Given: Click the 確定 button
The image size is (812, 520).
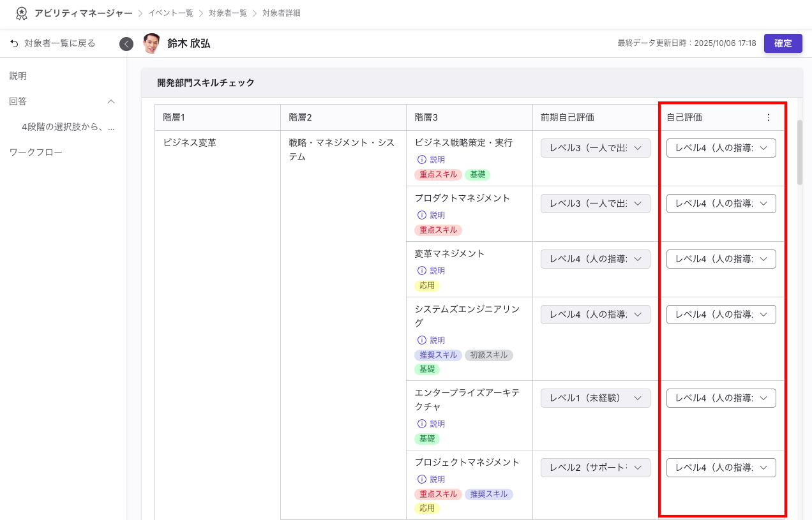Looking at the screenshot, I should [783, 43].
